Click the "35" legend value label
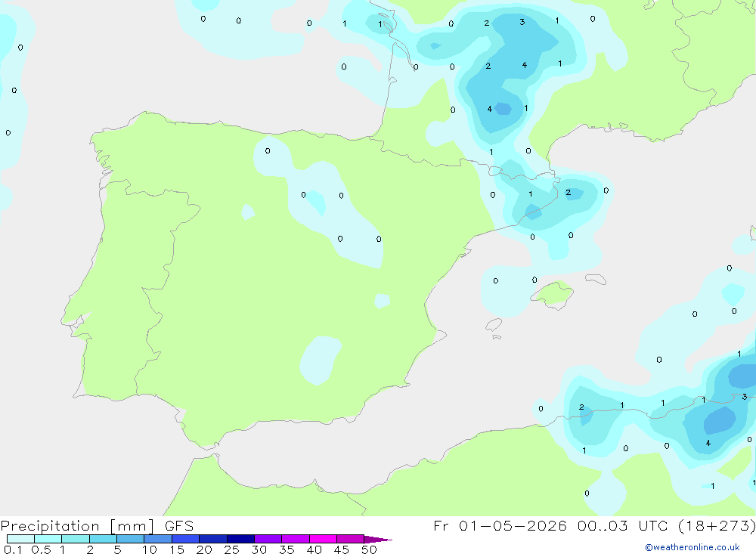 pyautogui.click(x=287, y=549)
